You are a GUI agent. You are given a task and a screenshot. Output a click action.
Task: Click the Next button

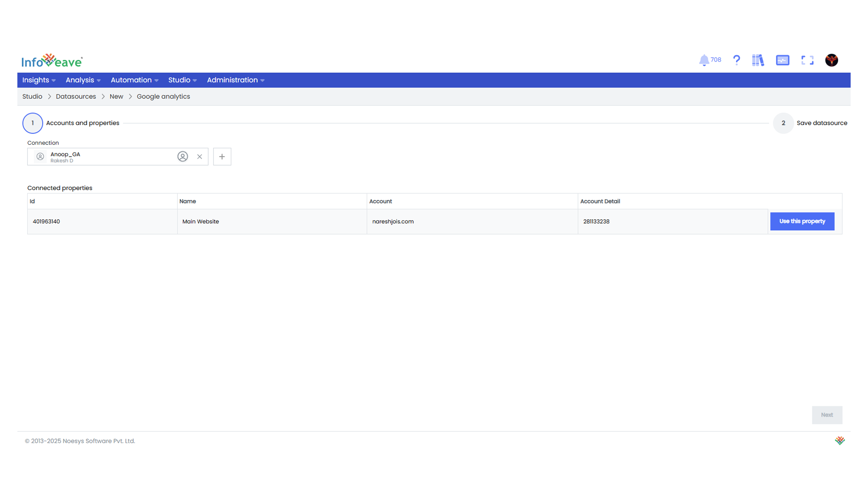(827, 415)
